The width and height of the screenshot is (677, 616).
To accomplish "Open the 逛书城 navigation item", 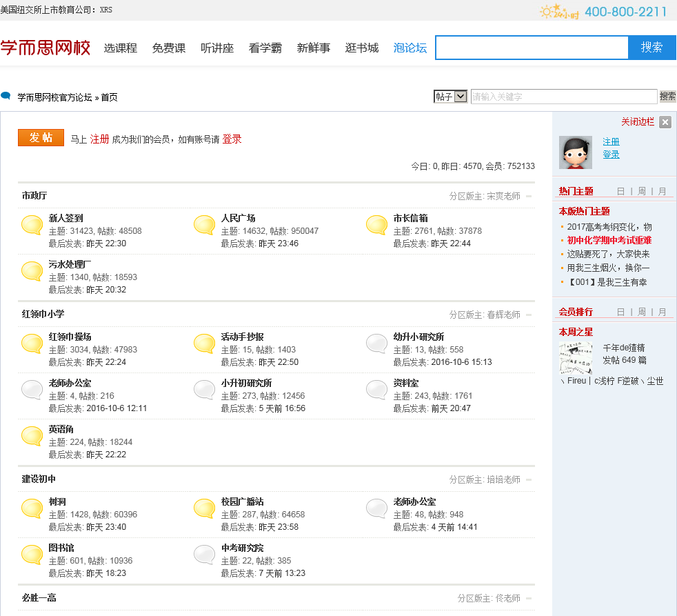I will pos(362,48).
